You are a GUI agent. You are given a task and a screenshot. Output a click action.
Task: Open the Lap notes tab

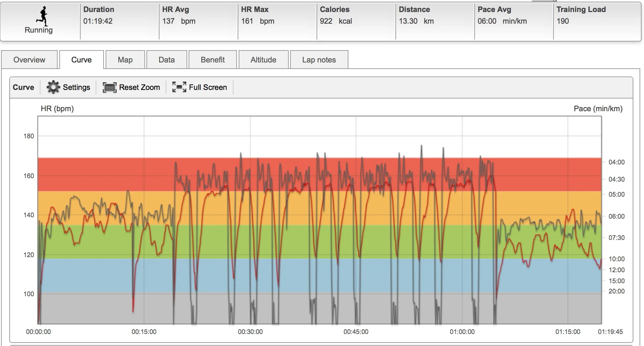coord(319,60)
